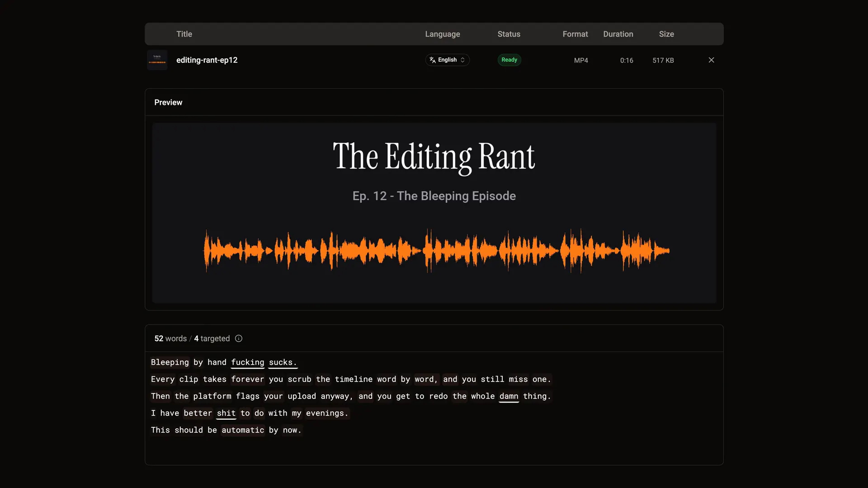Toggle the targeted word shit
Viewport: 868px width, 488px height.
pyautogui.click(x=226, y=413)
